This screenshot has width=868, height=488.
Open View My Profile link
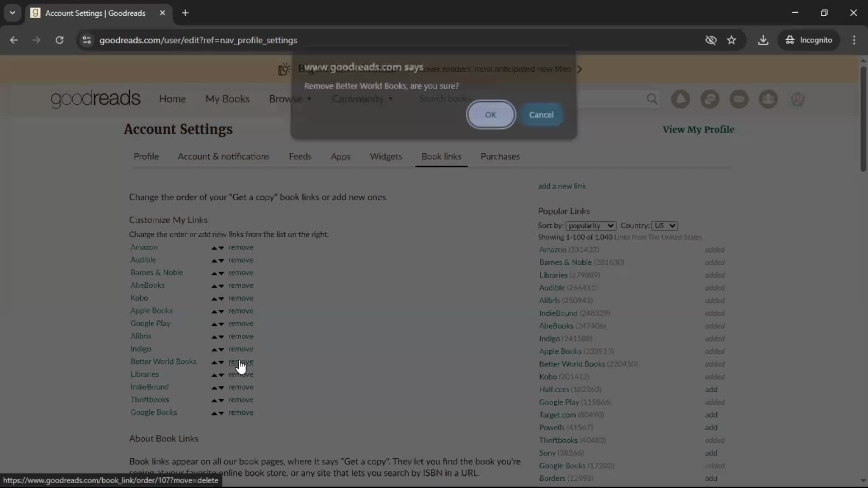coord(698,129)
